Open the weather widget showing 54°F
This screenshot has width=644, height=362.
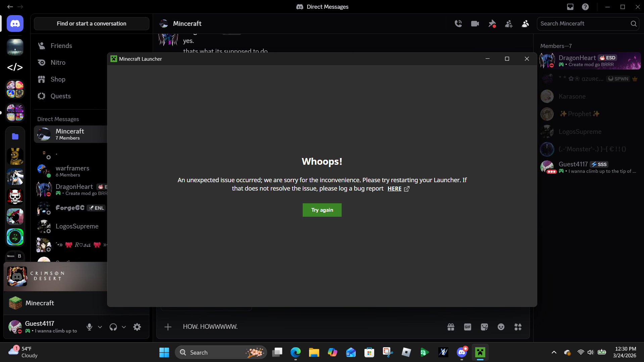[23, 352]
